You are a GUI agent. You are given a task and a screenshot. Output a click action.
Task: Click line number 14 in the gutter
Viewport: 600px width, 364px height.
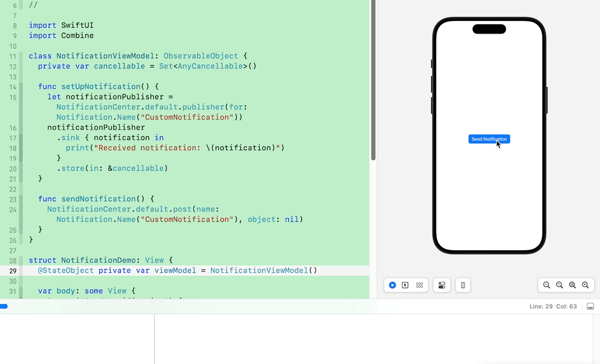pos(13,87)
